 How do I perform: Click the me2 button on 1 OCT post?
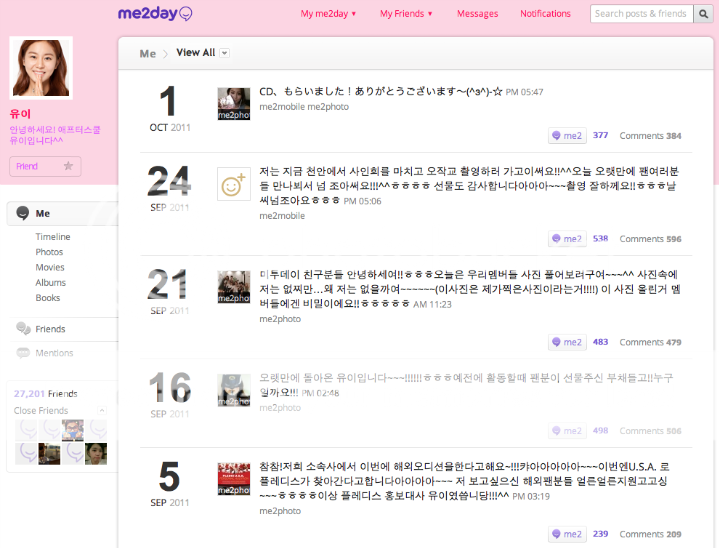pyautogui.click(x=567, y=136)
